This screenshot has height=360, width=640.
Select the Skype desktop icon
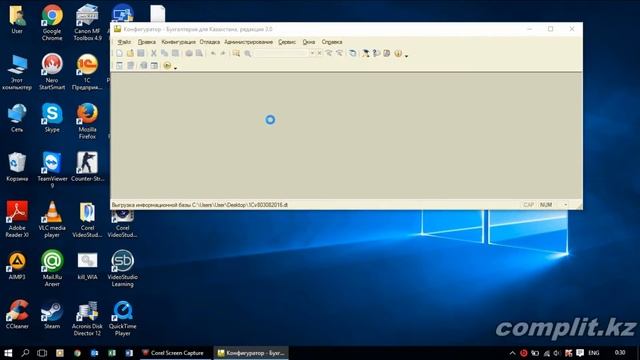point(52,118)
